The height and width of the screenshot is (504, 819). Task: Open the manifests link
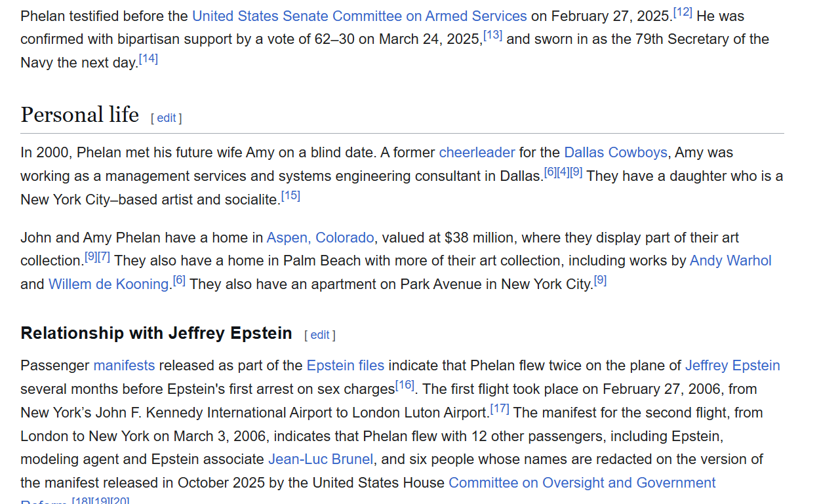click(124, 366)
